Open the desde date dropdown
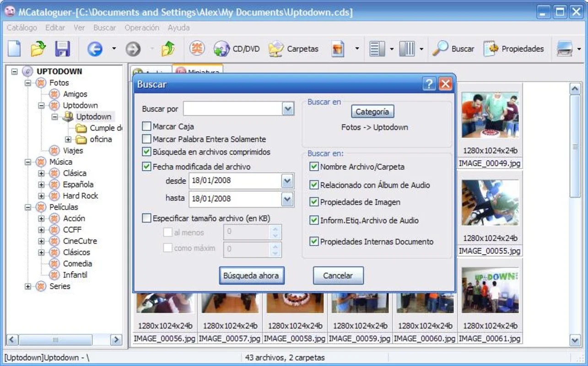588x366 pixels. click(x=287, y=181)
